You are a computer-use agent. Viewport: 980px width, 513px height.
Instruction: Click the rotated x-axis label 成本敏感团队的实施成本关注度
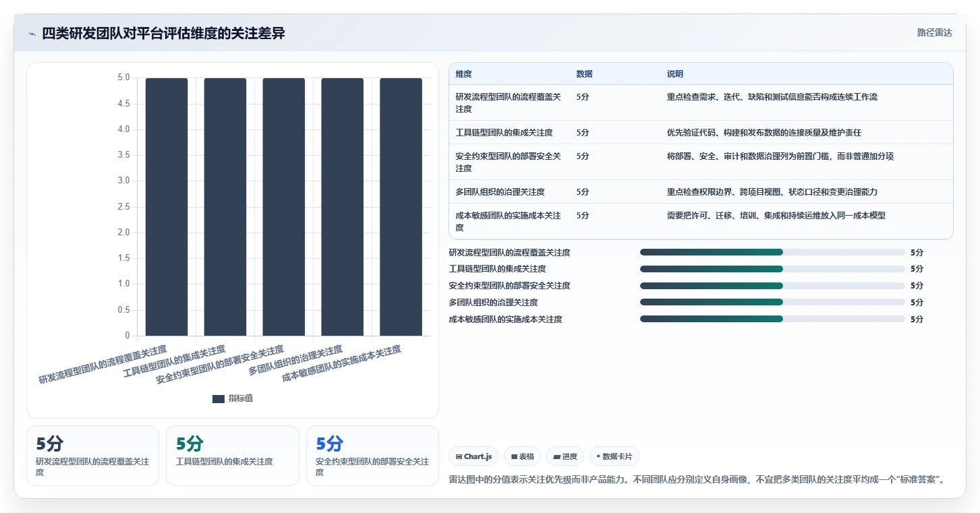(341, 363)
